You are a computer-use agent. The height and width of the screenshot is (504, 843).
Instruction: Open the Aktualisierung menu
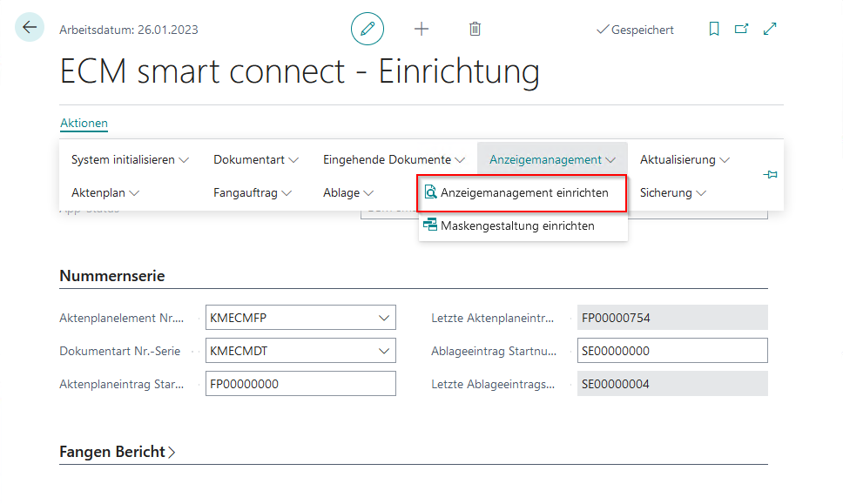click(x=685, y=159)
